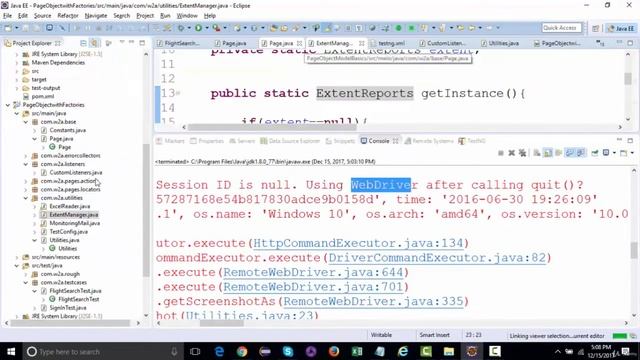640x360 pixels.
Task: Open the Window menu
Action: pos(187,16)
